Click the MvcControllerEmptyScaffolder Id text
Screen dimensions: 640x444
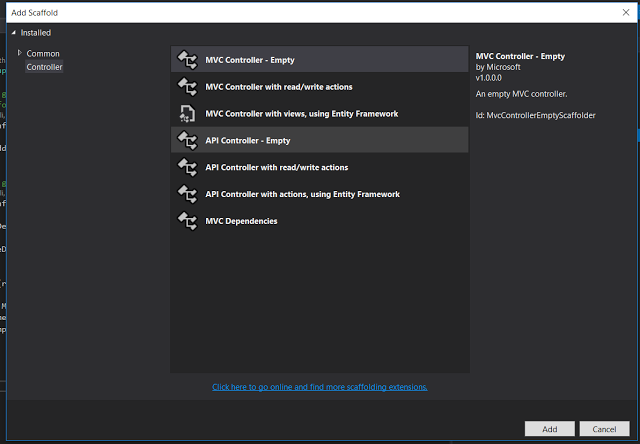point(535,115)
